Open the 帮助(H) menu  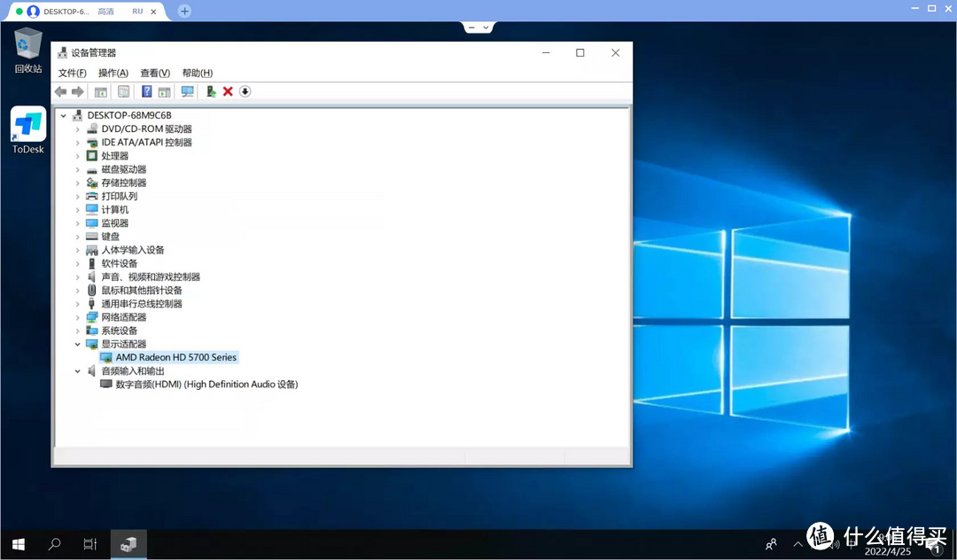click(197, 73)
